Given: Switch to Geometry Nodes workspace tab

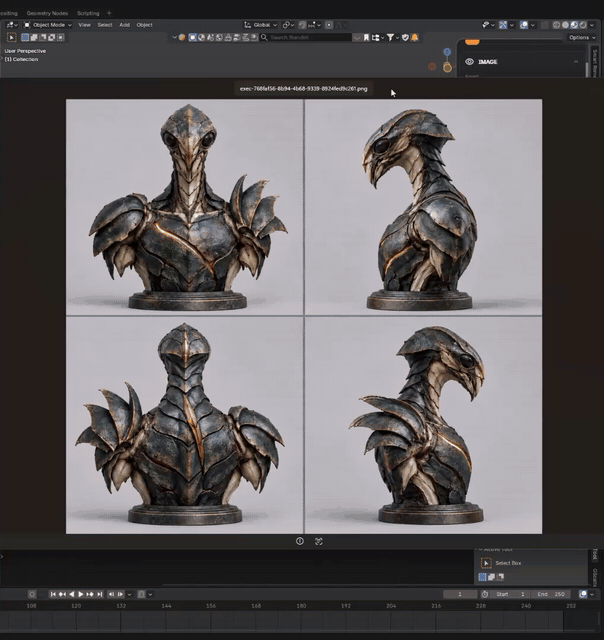Looking at the screenshot, I should pyautogui.click(x=47, y=13).
